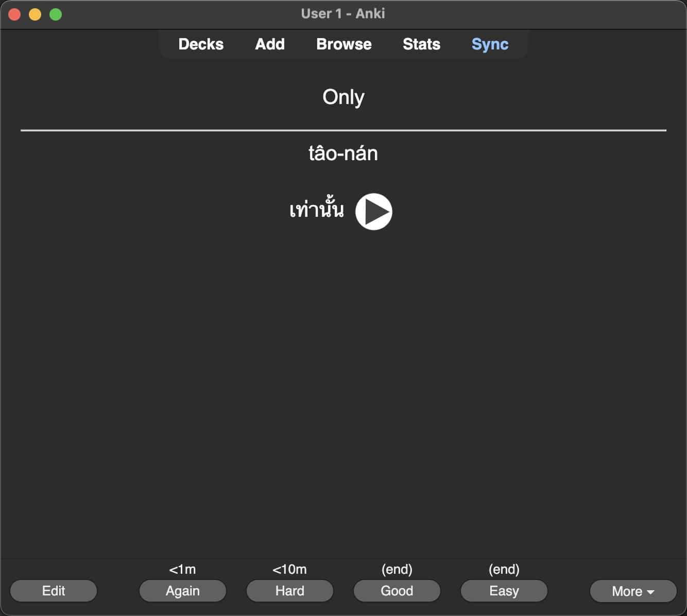This screenshot has width=687, height=616.
Task: Click the romanization text tâo-nán
Action: tap(343, 153)
